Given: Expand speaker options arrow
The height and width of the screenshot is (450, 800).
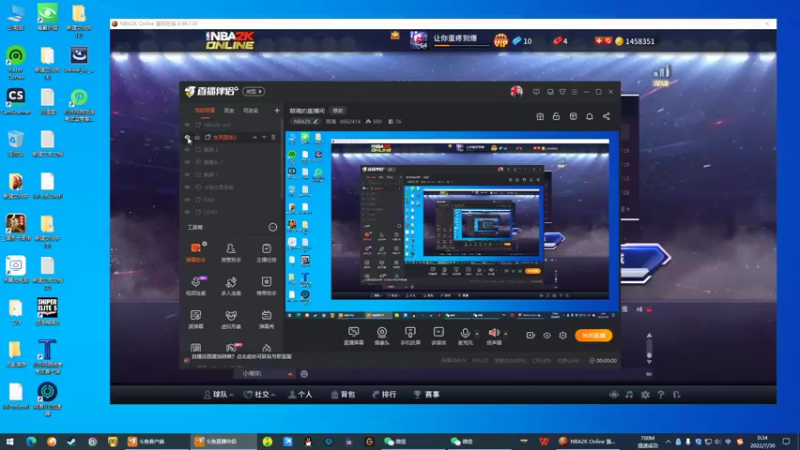Looking at the screenshot, I should pos(506,334).
